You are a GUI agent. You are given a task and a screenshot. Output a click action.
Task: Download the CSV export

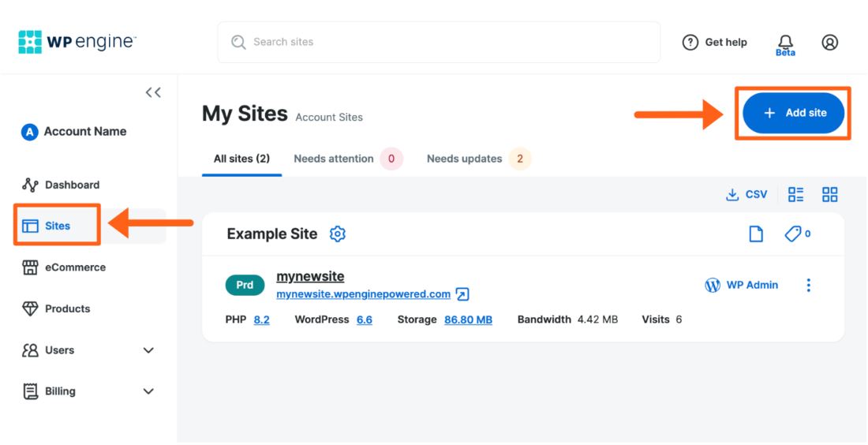tap(746, 194)
